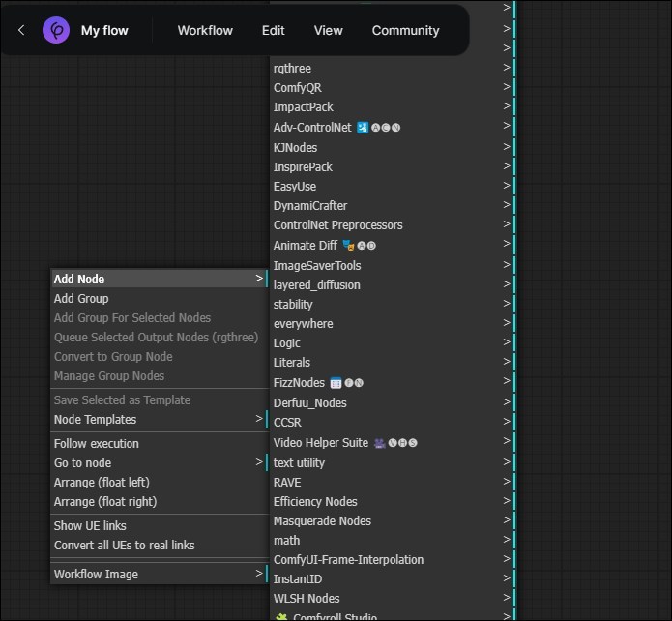Open the Community menu
This screenshot has height=621, width=672.
click(x=405, y=30)
